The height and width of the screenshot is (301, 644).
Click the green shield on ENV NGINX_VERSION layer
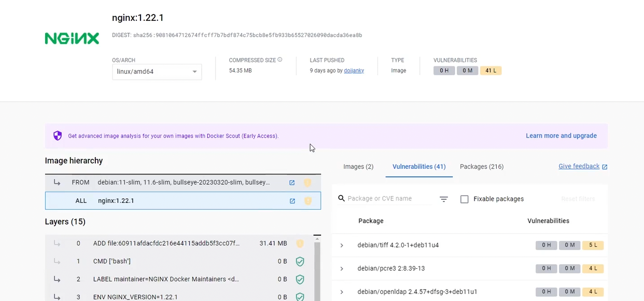300,297
